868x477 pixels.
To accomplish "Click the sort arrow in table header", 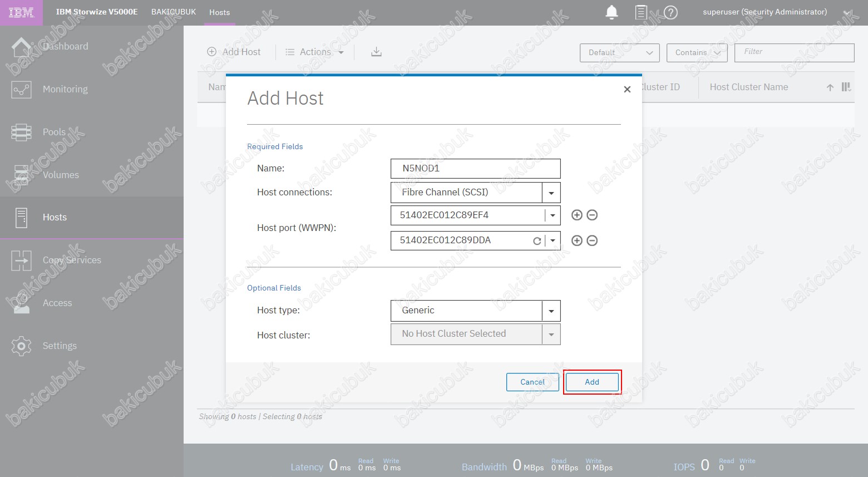I will coord(830,87).
